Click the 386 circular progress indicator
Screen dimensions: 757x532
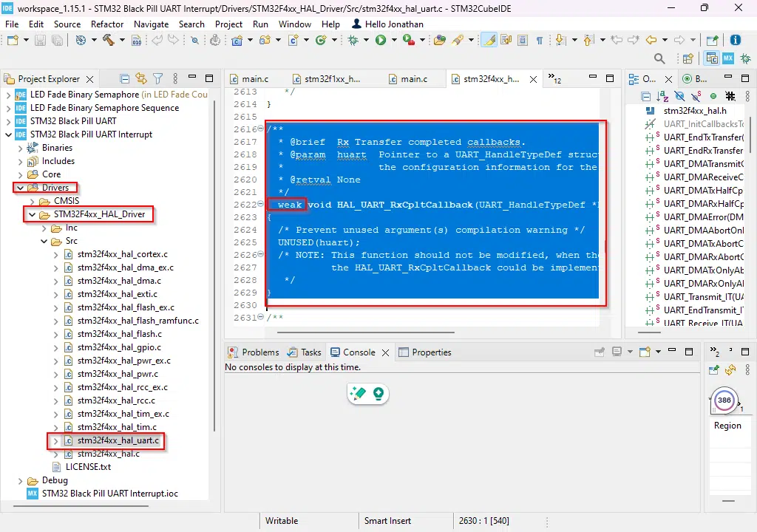pyautogui.click(x=724, y=400)
